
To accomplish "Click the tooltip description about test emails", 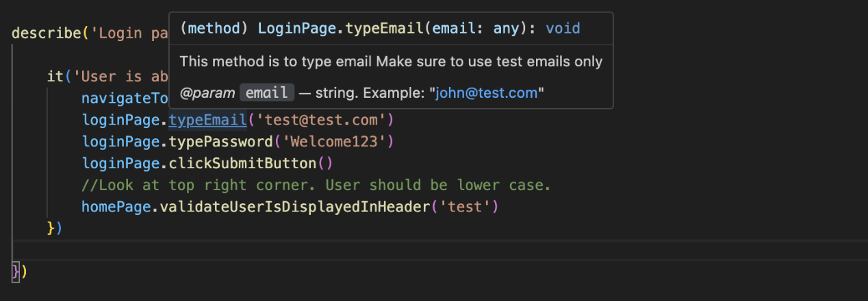I will [x=391, y=62].
